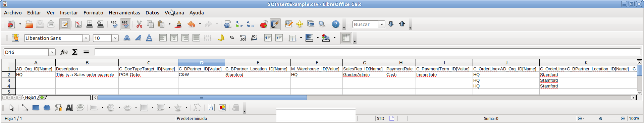Screen dimensions: 644x123
Task: Click the Print file directly icon
Action: [90, 24]
